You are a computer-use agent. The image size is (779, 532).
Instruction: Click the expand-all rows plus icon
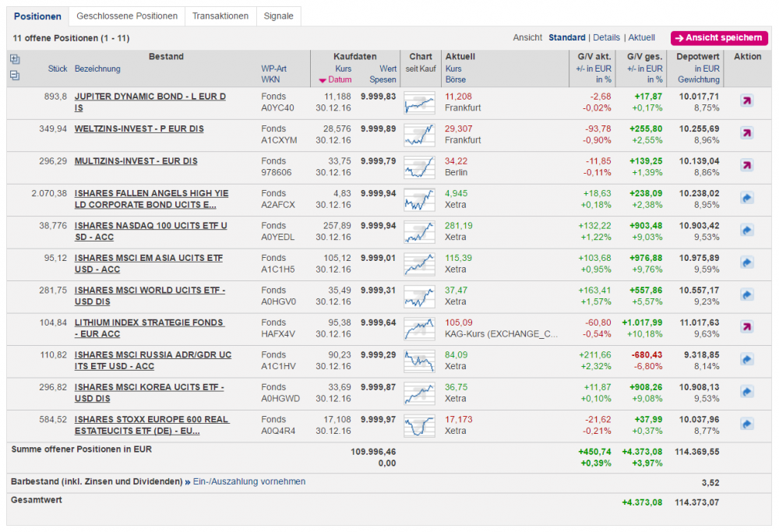point(15,59)
